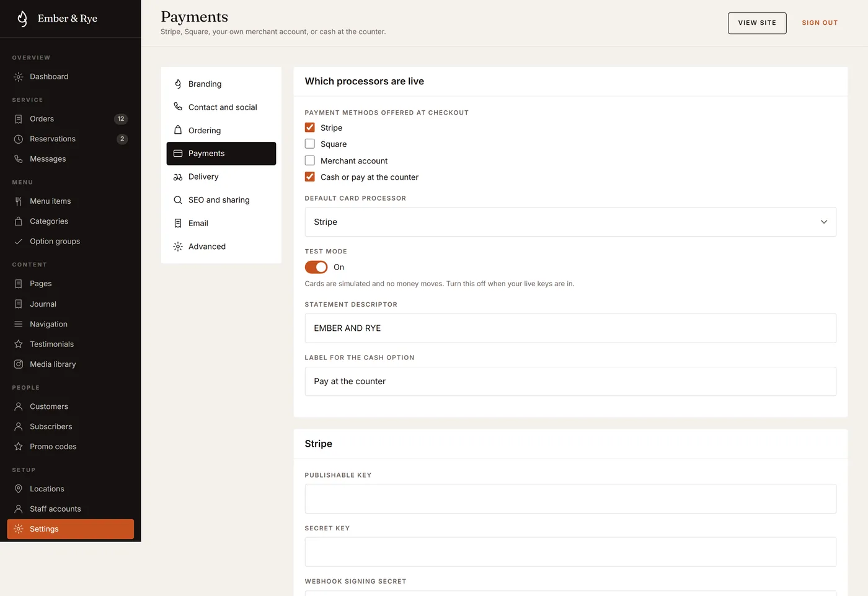The width and height of the screenshot is (868, 596).
Task: Click the Customers person icon
Action: pos(19,406)
